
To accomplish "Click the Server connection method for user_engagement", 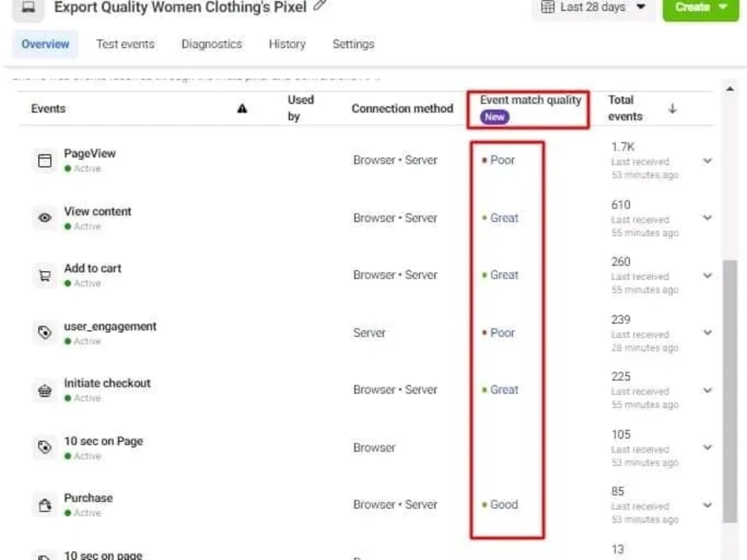I will coord(369,333).
